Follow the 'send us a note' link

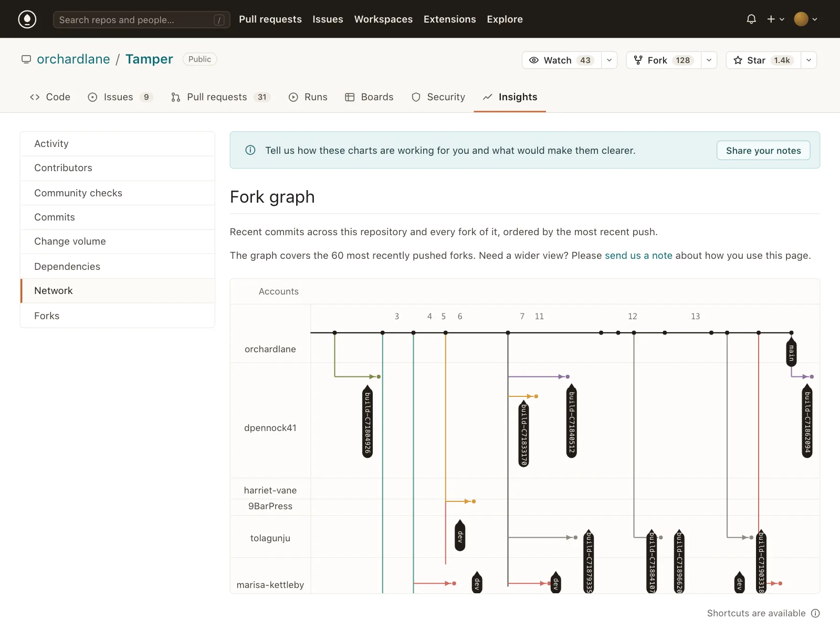pos(638,256)
